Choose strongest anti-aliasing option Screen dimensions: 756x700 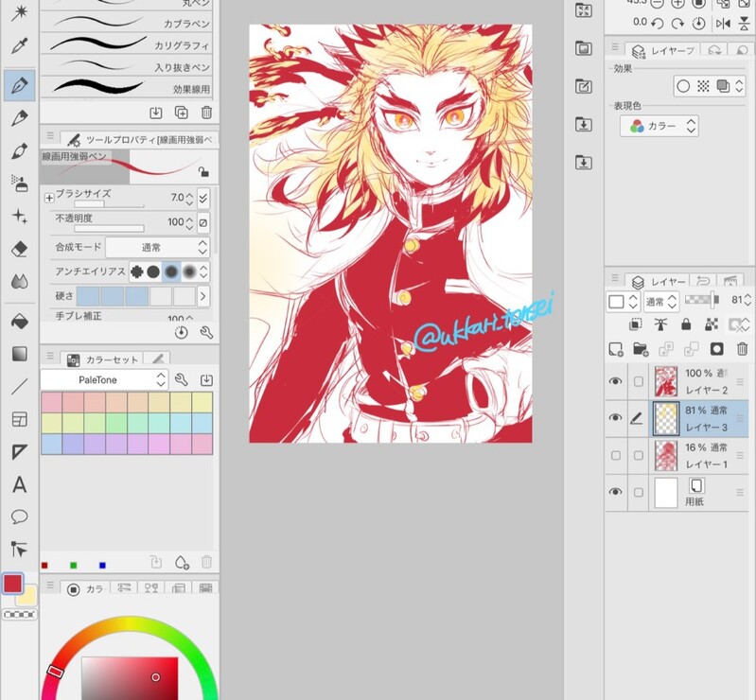[x=189, y=271]
